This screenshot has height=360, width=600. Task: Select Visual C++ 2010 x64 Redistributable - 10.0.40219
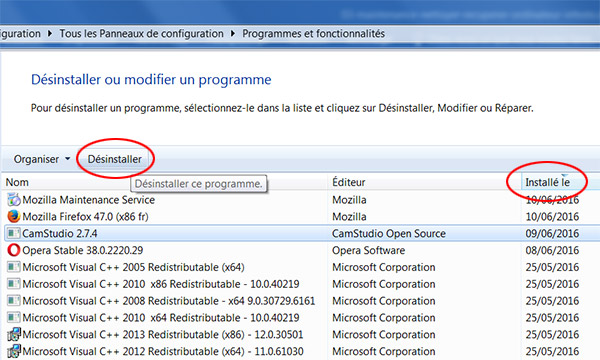pyautogui.click(x=161, y=318)
